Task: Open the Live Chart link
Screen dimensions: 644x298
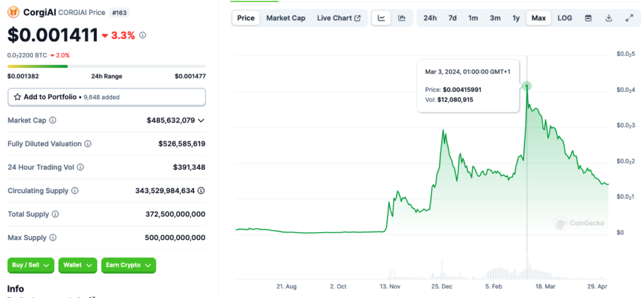Action: pos(338,18)
